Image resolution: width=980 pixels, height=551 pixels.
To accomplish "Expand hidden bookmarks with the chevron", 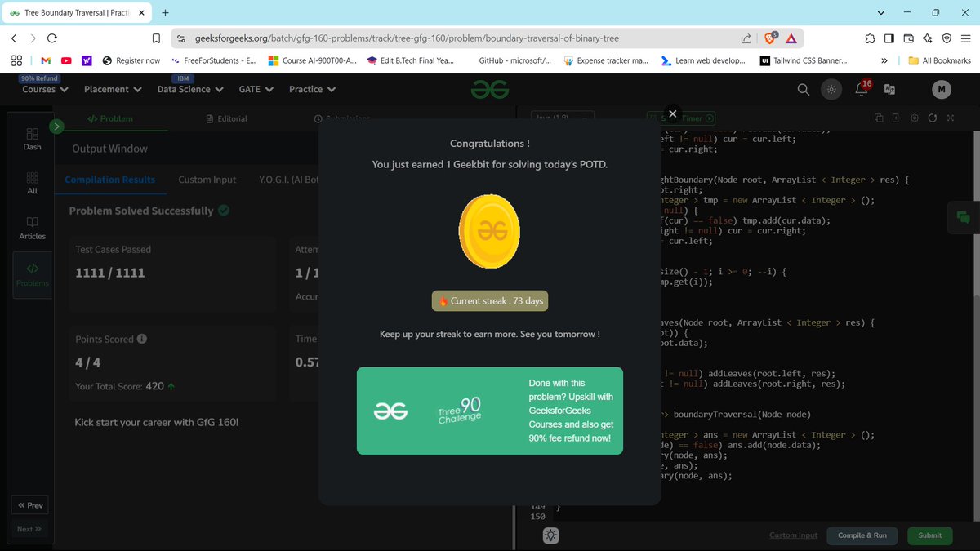I will pyautogui.click(x=884, y=60).
